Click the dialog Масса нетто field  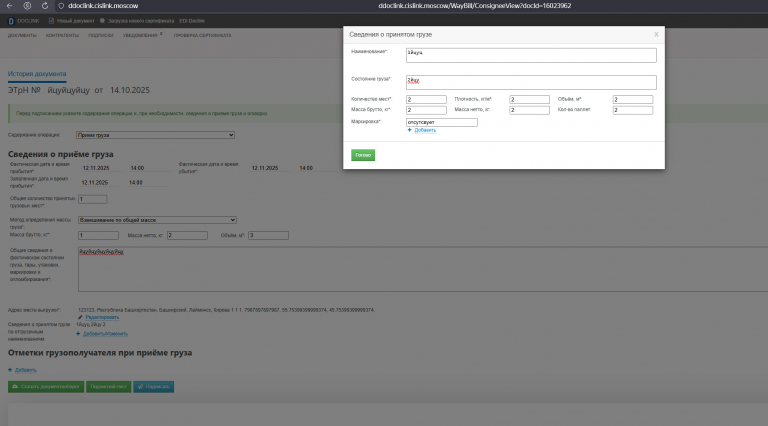[529, 110]
